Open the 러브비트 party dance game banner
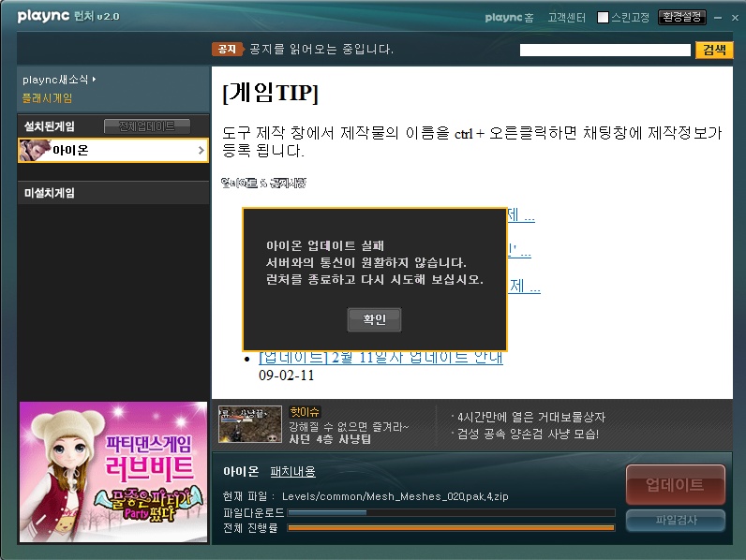 (x=113, y=472)
